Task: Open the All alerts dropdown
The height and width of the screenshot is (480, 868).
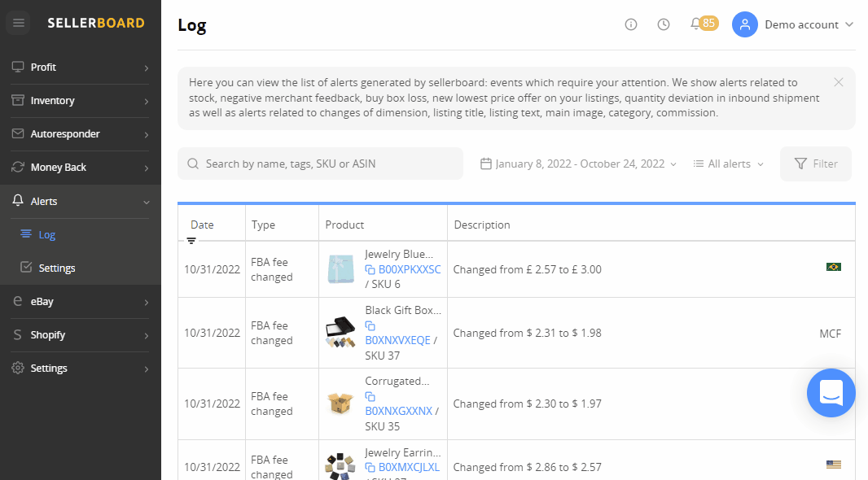Action: 729,164
